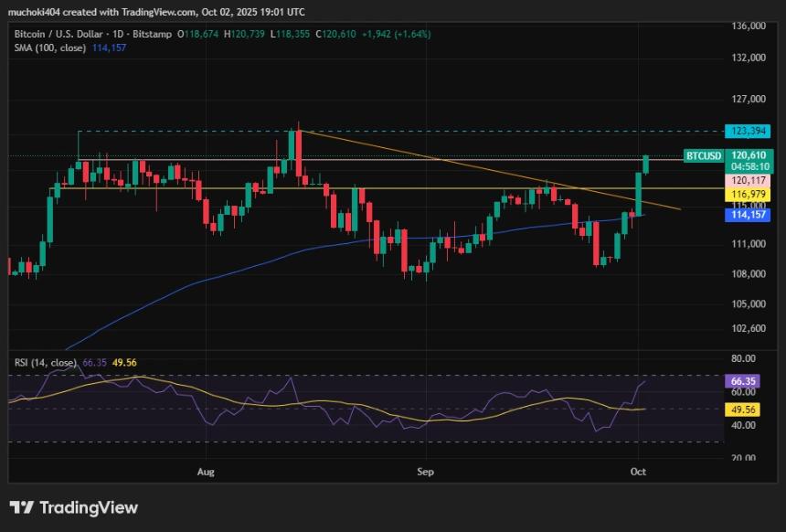Click the 136,000 price scale label
This screenshot has width=786, height=532.
coord(745,27)
